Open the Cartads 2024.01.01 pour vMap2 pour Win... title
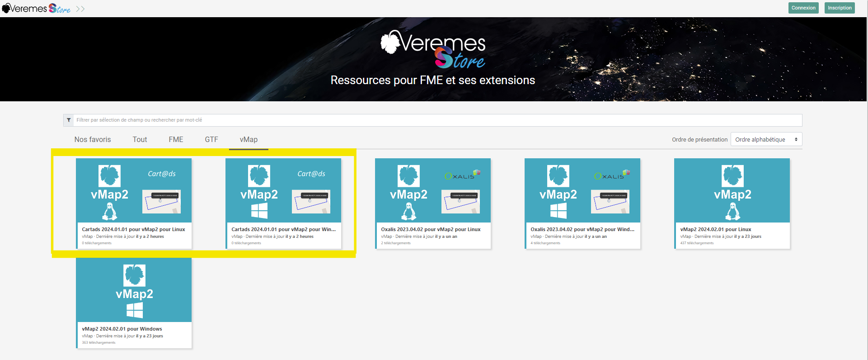Screen dimensions: 868x360 click(284, 229)
